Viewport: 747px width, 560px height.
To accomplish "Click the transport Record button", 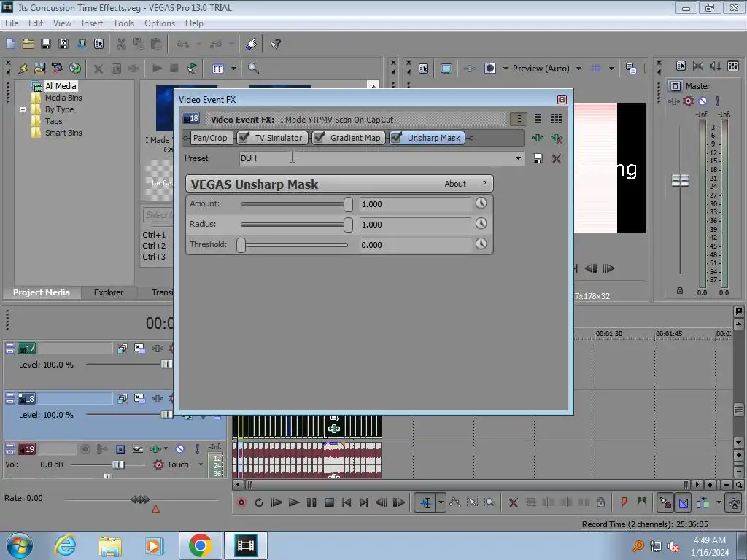I will pyautogui.click(x=241, y=502).
